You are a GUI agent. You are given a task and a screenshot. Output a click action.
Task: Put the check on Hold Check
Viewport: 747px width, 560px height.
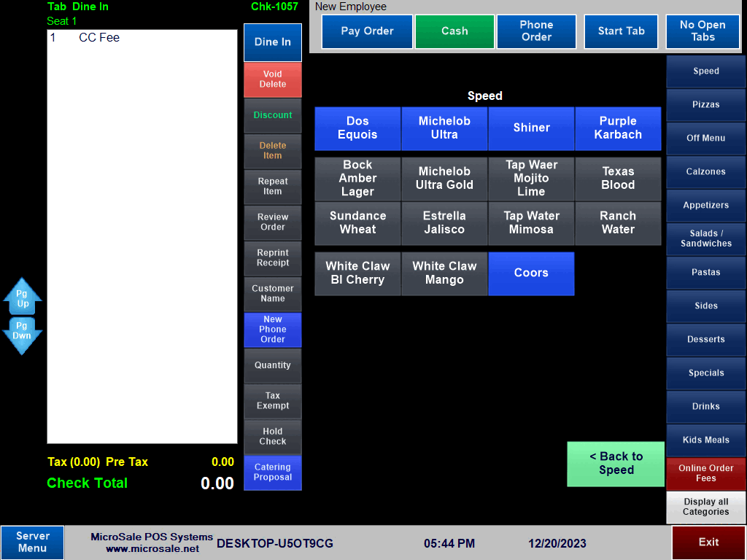point(272,437)
